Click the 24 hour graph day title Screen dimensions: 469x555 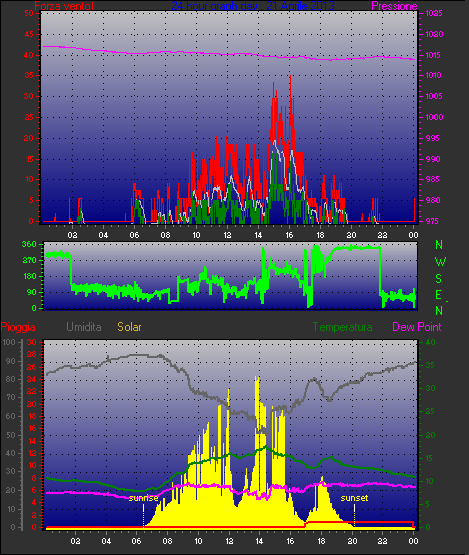(253, 6)
